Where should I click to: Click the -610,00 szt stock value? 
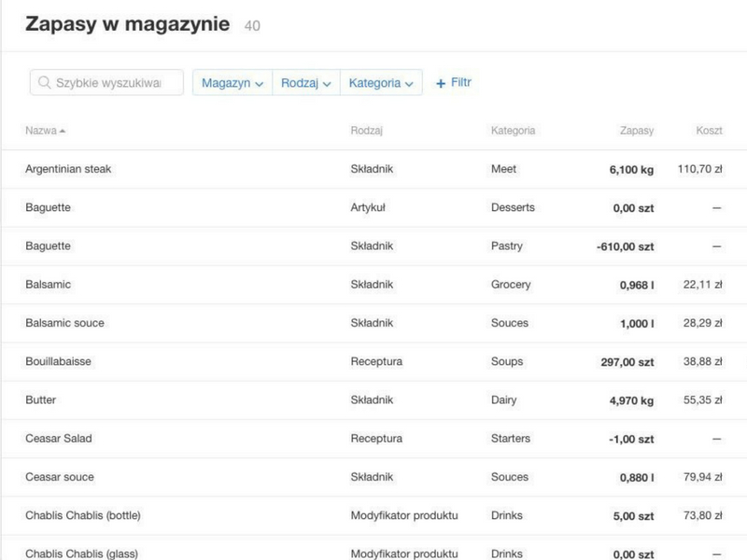pos(625,246)
